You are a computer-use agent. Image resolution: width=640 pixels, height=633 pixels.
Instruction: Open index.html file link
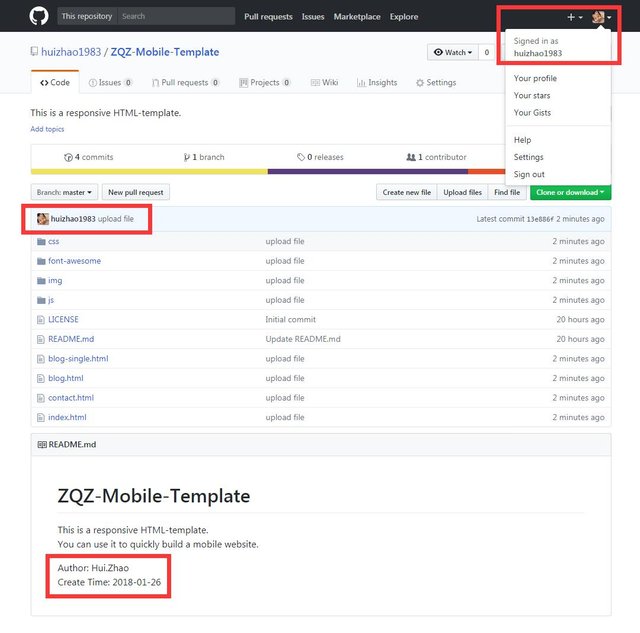click(x=67, y=418)
